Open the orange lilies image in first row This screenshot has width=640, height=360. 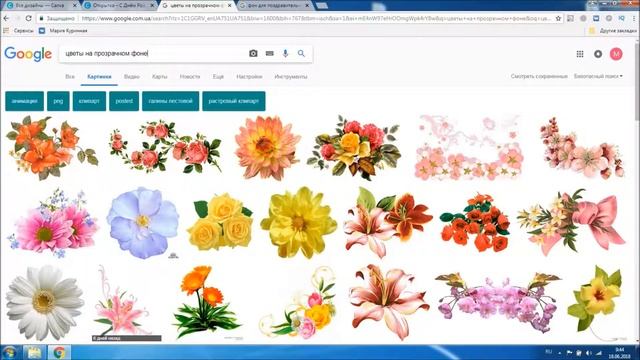(x=52, y=148)
